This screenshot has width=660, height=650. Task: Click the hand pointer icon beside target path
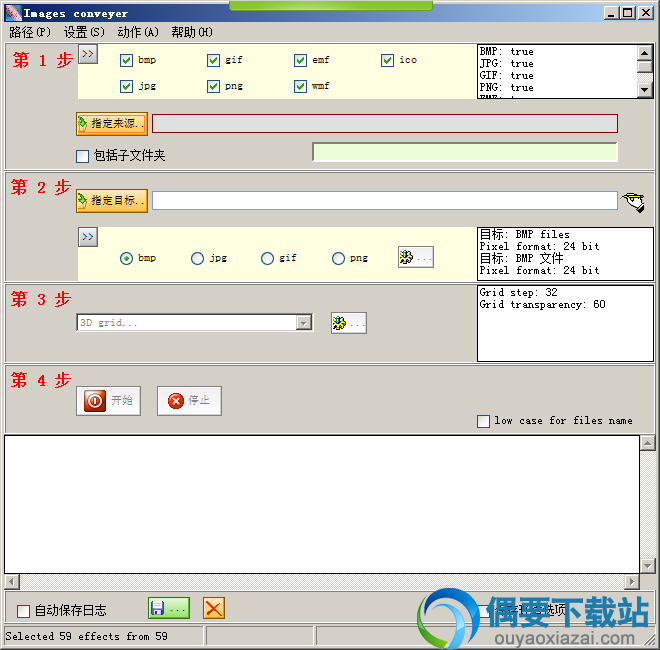tap(634, 202)
